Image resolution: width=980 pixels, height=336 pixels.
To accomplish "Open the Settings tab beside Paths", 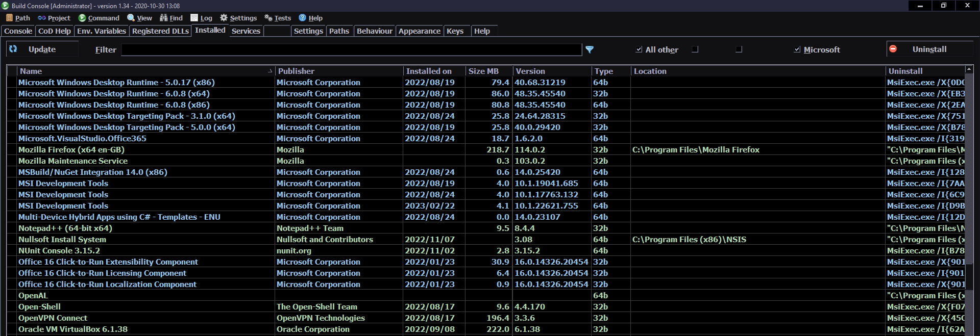I will tap(308, 31).
